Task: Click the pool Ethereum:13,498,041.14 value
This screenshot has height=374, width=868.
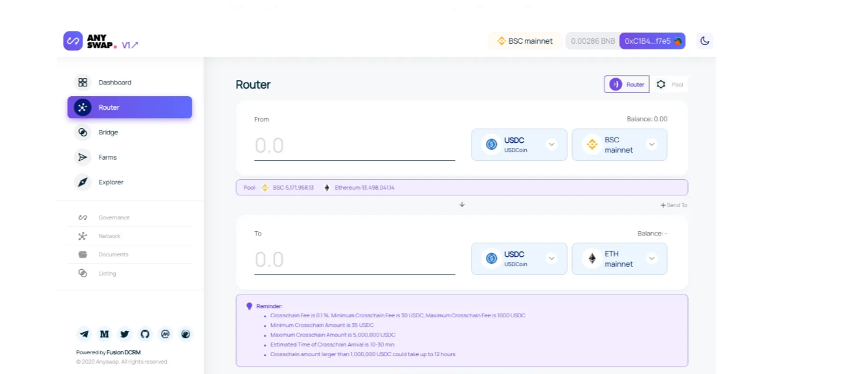Action: click(364, 187)
